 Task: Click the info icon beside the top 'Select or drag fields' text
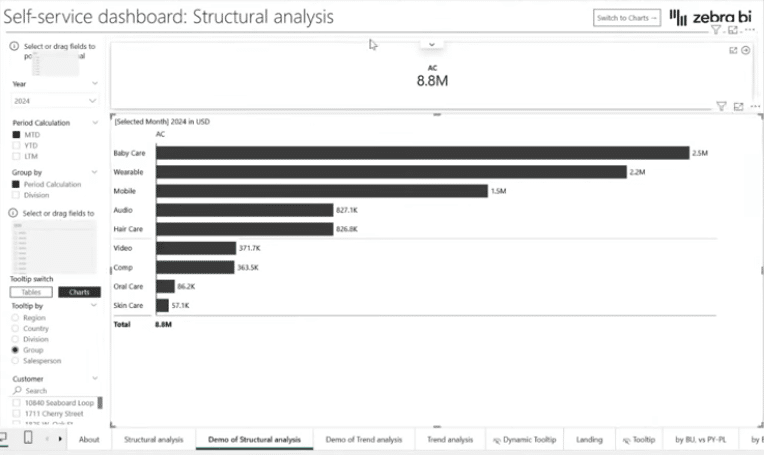tap(14, 46)
